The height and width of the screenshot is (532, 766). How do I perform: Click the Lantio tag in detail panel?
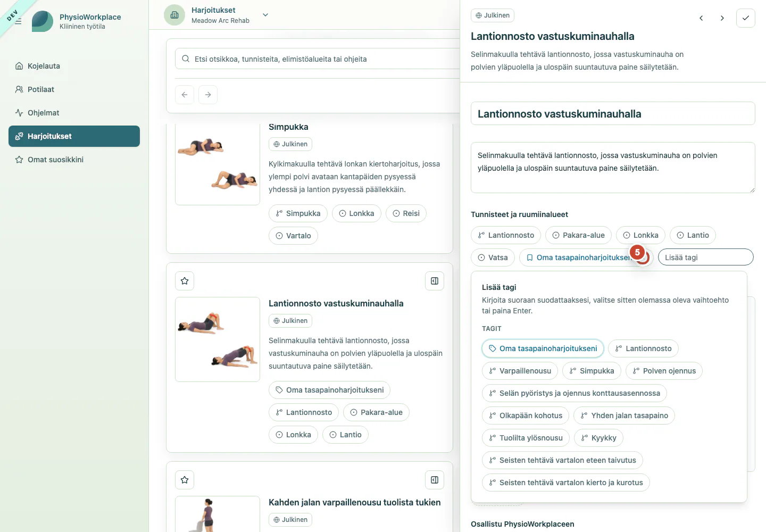pos(693,235)
